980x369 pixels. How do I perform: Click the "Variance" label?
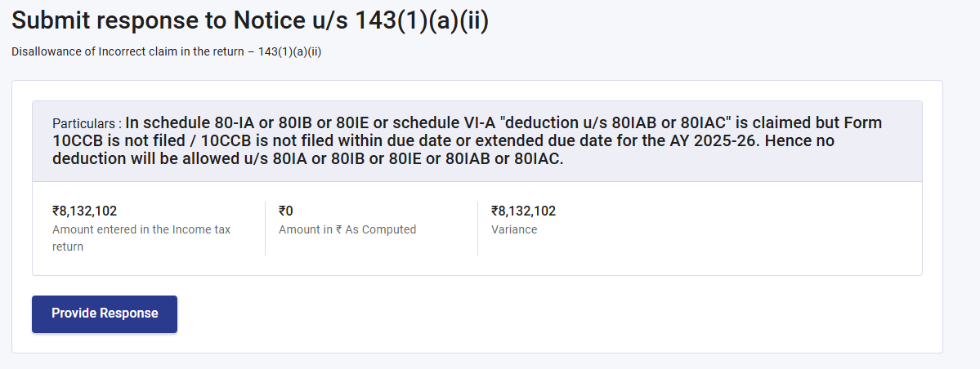tap(514, 229)
